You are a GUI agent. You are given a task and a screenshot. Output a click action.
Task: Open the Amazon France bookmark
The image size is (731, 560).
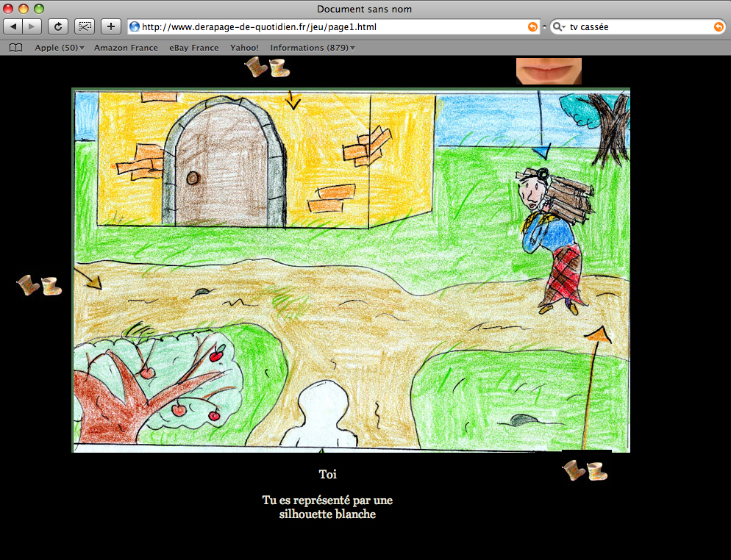point(126,48)
